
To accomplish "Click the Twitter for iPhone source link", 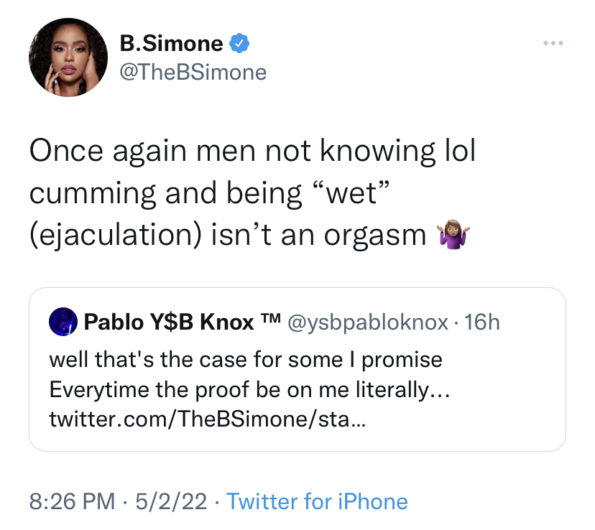I will [x=317, y=501].
